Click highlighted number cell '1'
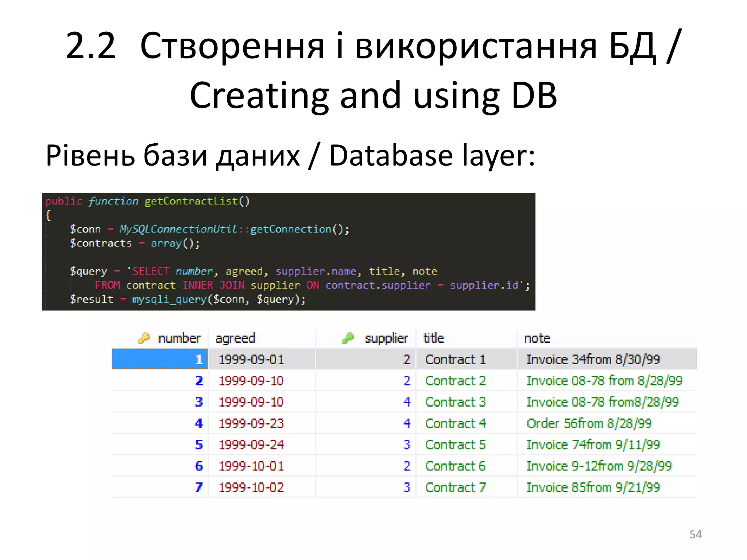This screenshot has height=560, width=747. (x=160, y=359)
